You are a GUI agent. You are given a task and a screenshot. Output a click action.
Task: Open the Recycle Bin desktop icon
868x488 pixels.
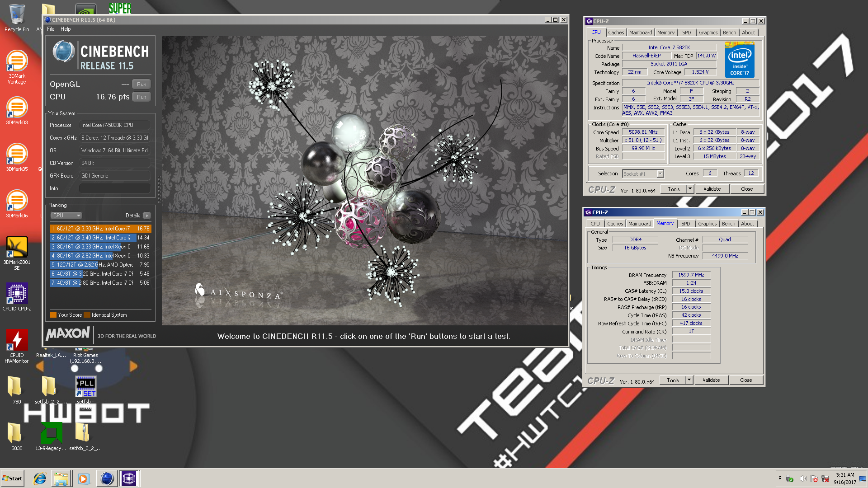pyautogui.click(x=17, y=18)
